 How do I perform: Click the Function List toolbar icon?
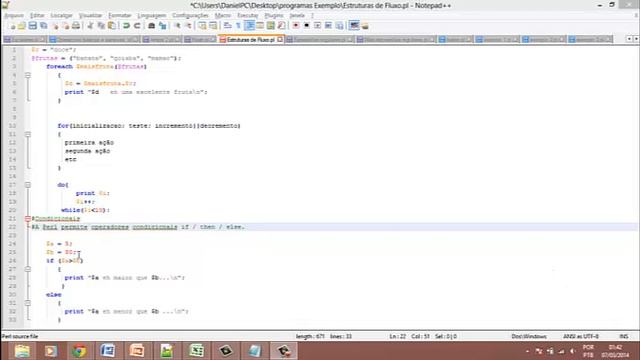(x=281, y=26)
